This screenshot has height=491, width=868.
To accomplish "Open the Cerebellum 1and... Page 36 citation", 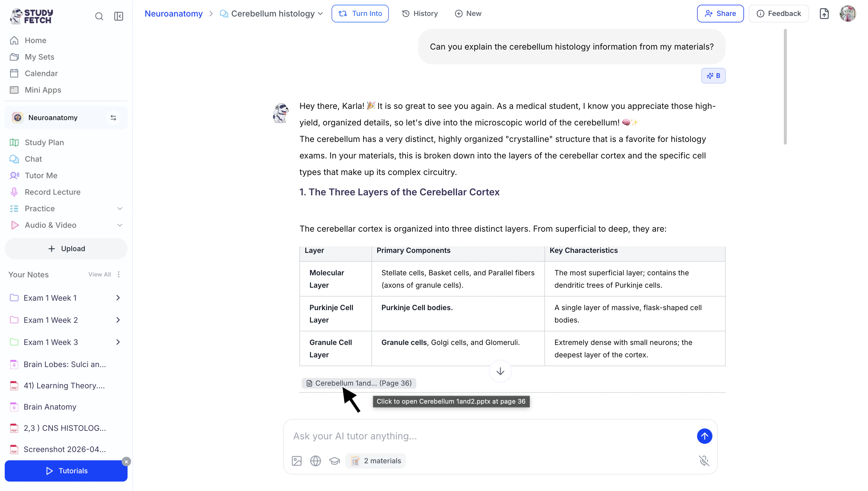I will 359,383.
